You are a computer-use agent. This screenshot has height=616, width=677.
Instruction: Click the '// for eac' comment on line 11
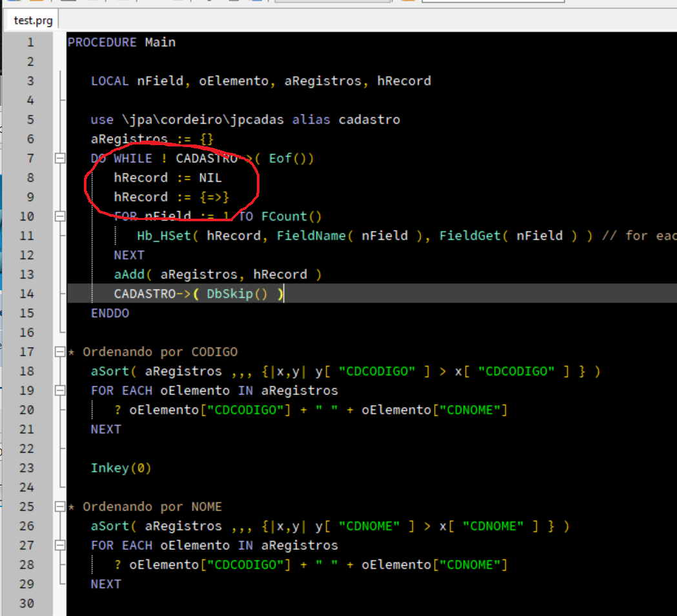(x=639, y=235)
